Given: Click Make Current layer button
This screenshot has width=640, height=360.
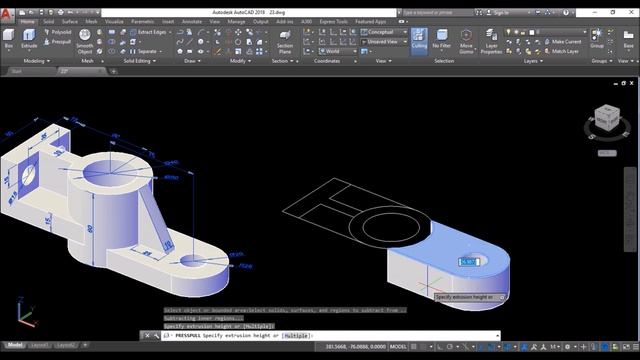Looking at the screenshot, I should (563, 42).
